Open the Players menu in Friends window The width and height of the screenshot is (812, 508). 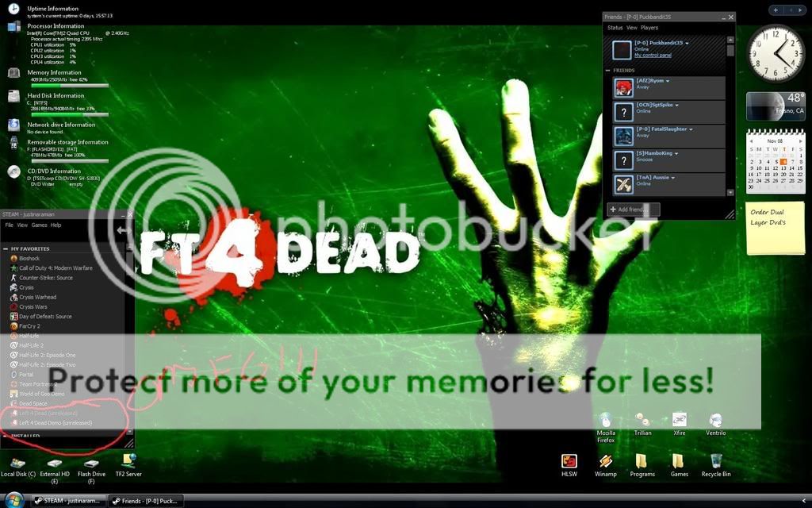[x=649, y=28]
